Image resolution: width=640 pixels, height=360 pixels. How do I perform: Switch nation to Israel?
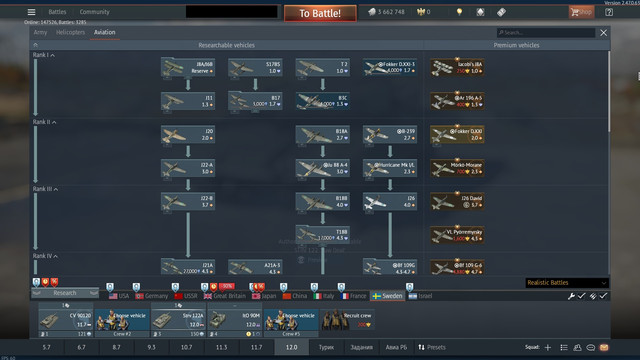(x=420, y=296)
